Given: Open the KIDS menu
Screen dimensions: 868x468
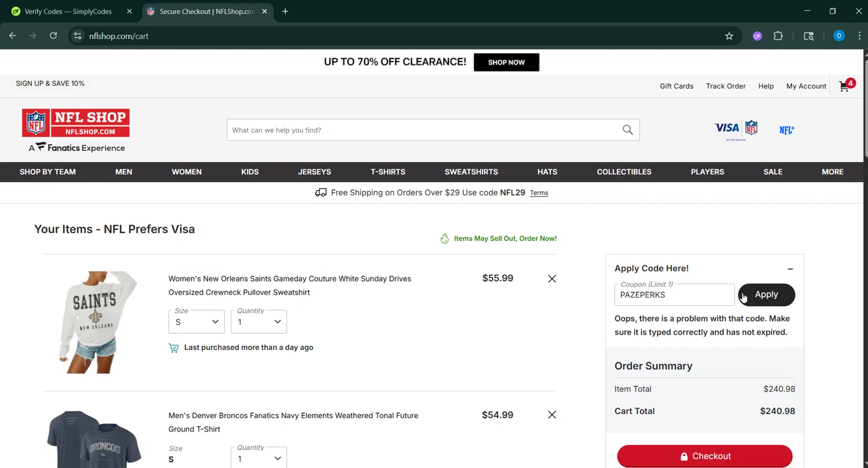Looking at the screenshot, I should pos(250,171).
